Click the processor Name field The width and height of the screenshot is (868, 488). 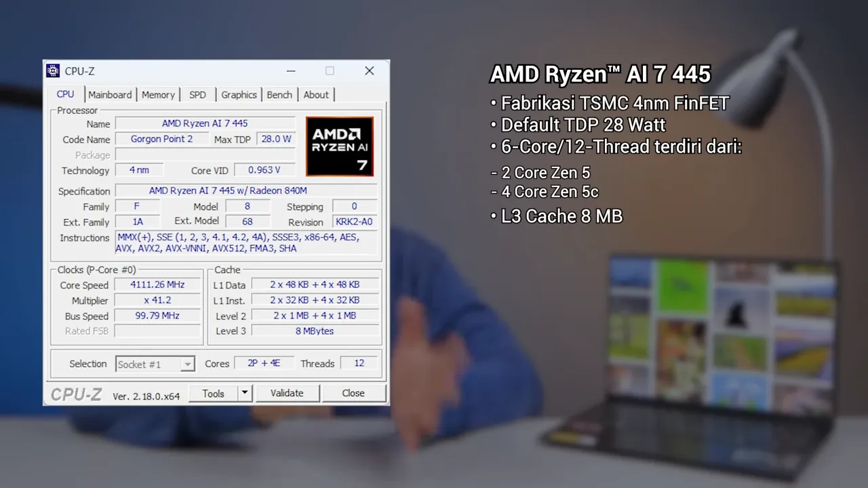(205, 123)
